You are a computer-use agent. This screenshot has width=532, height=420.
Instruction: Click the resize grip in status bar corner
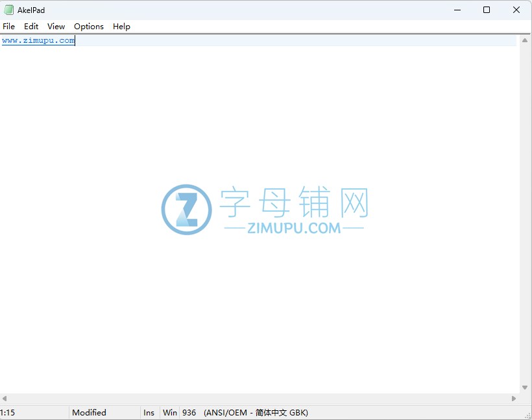528,415
